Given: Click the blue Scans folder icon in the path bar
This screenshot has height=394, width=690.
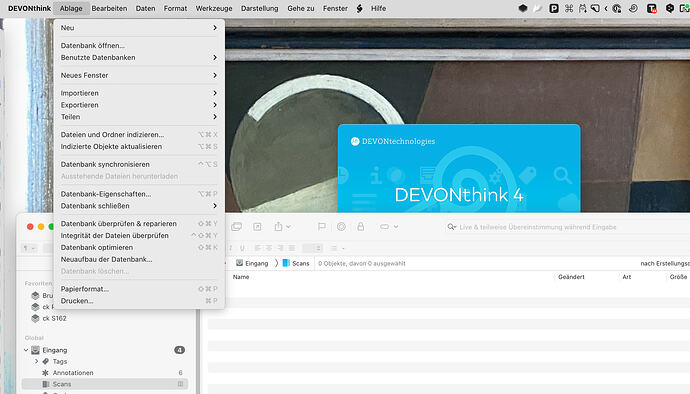Looking at the screenshot, I should pyautogui.click(x=286, y=263).
